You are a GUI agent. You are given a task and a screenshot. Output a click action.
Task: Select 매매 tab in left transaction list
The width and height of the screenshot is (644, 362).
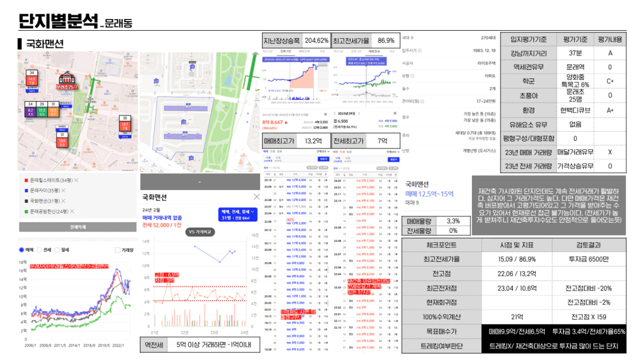pos(265,151)
